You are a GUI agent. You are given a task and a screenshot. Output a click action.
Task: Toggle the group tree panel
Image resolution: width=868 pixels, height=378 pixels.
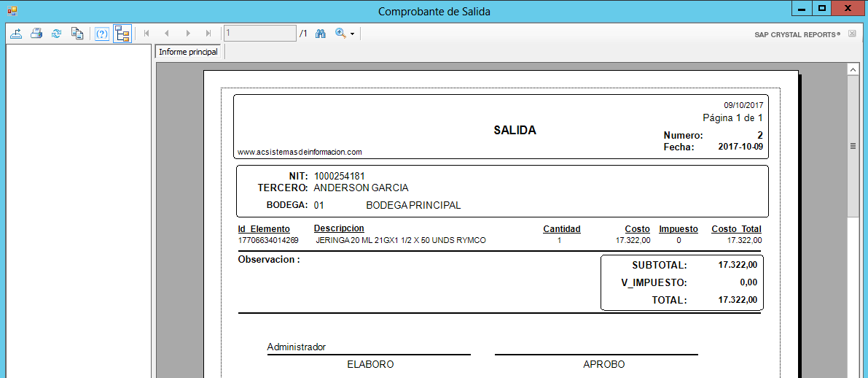122,34
